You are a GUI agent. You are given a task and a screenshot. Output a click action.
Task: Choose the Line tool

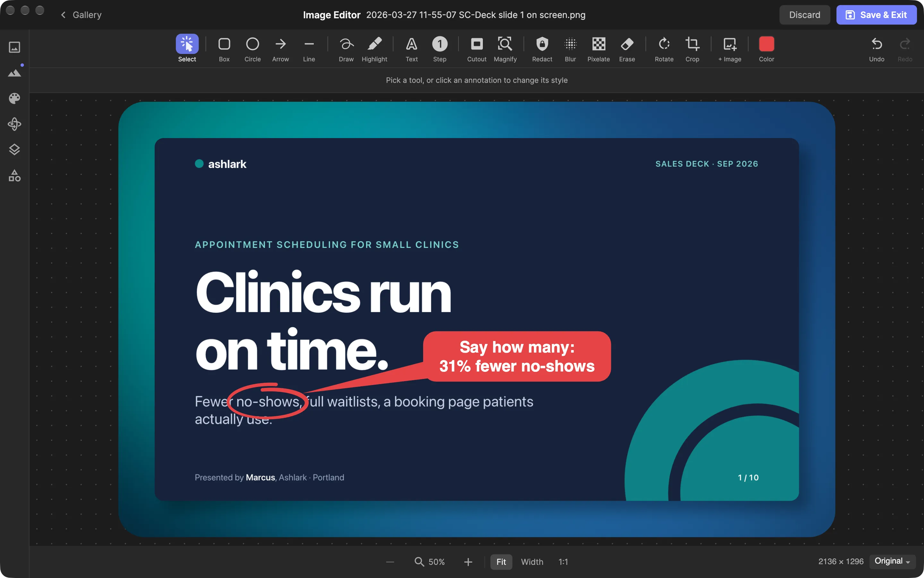(309, 49)
